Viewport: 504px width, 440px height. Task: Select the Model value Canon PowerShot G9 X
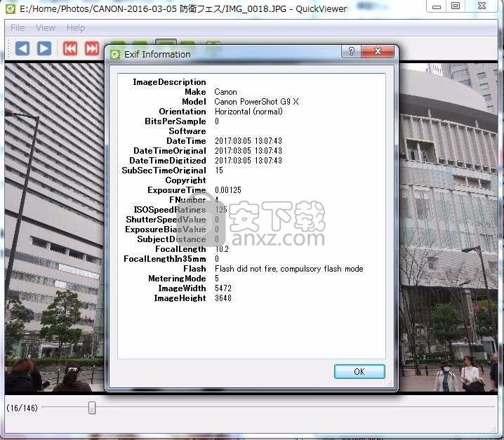pyautogui.click(x=256, y=102)
